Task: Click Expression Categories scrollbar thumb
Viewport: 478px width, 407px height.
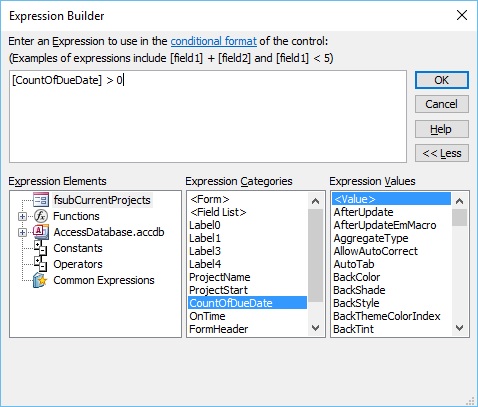Action: click(x=315, y=255)
